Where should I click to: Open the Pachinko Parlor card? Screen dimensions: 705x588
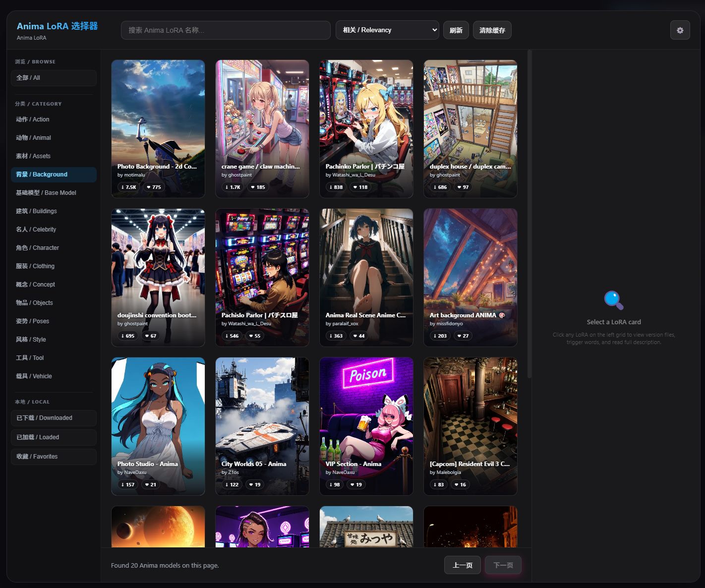point(366,129)
